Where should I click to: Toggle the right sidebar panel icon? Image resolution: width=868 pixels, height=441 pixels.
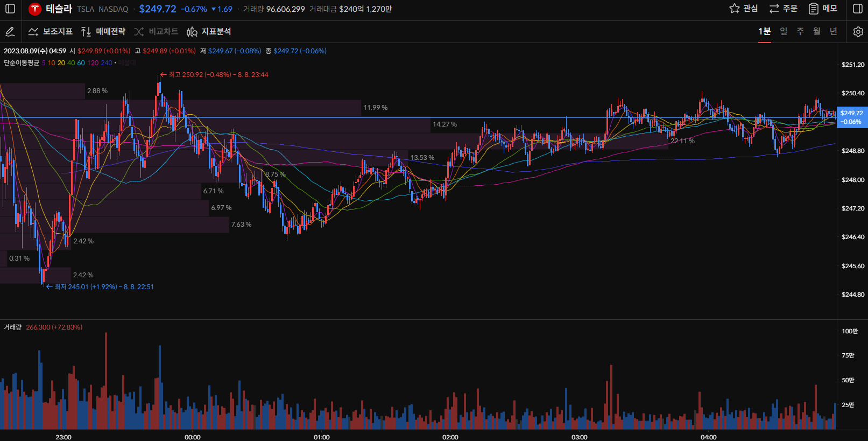[x=858, y=9]
